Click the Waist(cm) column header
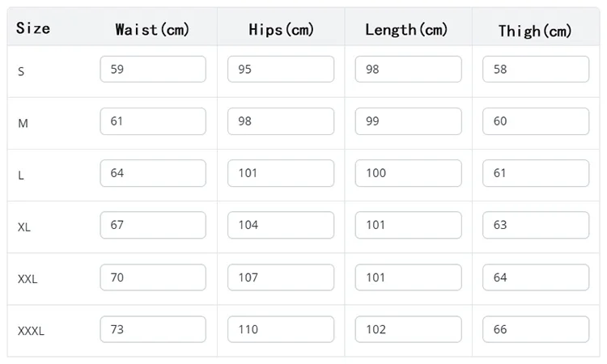The image size is (607, 364). click(152, 30)
